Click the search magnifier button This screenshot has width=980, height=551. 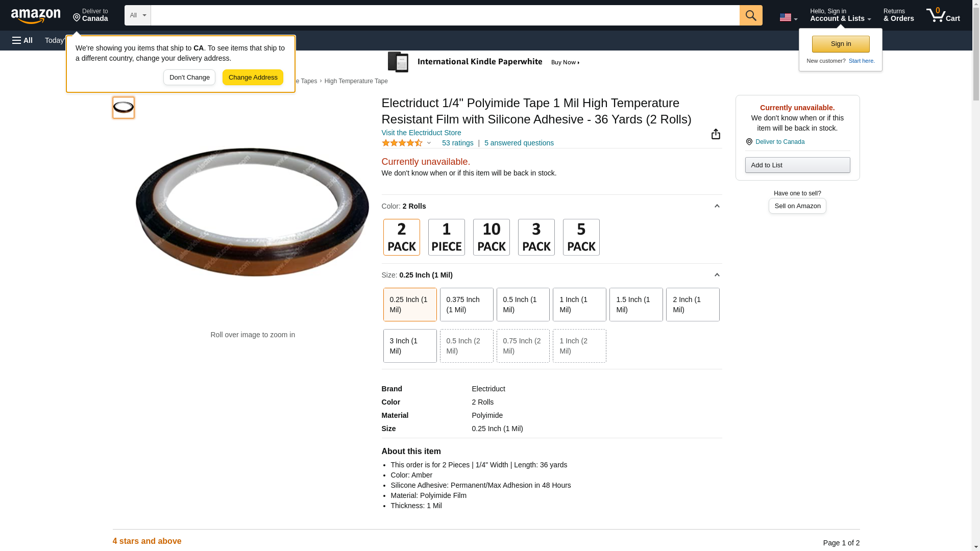750,15
